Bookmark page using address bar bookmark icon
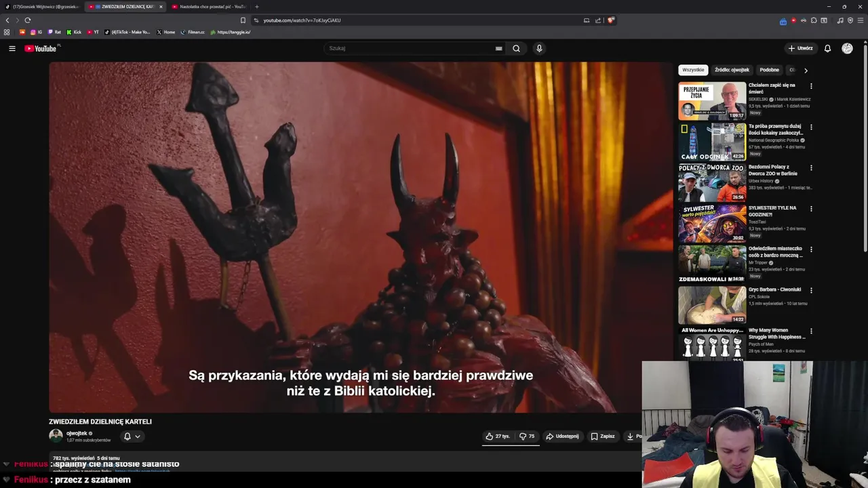The image size is (868, 488). tap(243, 20)
